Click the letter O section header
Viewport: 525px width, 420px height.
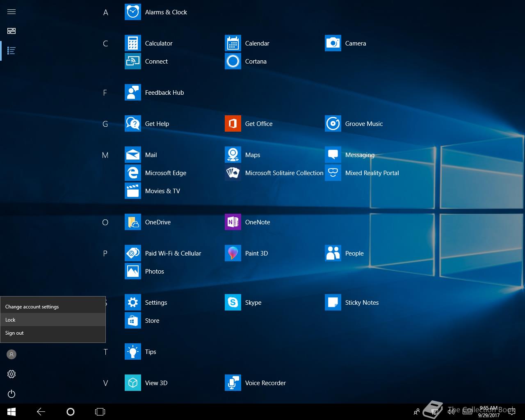[x=105, y=222]
